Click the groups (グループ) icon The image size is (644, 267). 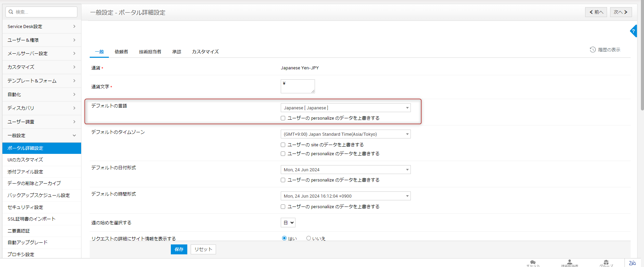606,263
